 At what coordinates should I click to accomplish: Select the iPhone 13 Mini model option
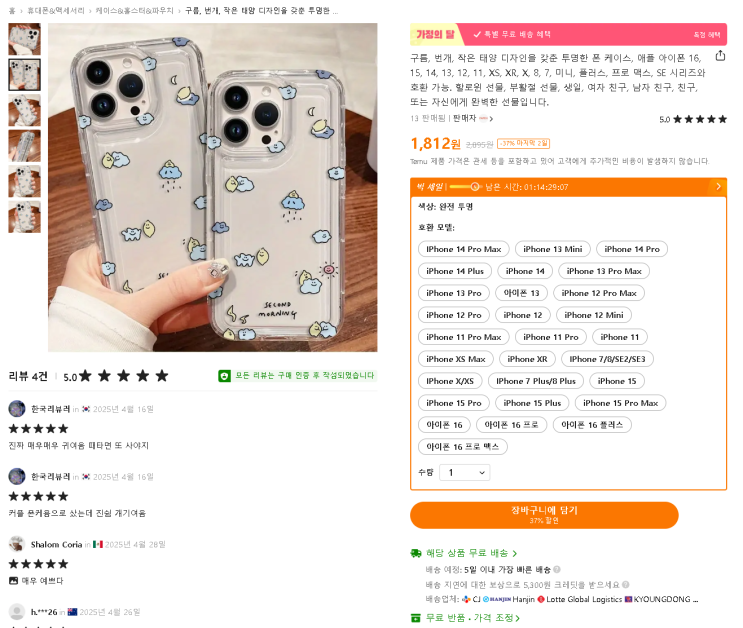point(553,249)
